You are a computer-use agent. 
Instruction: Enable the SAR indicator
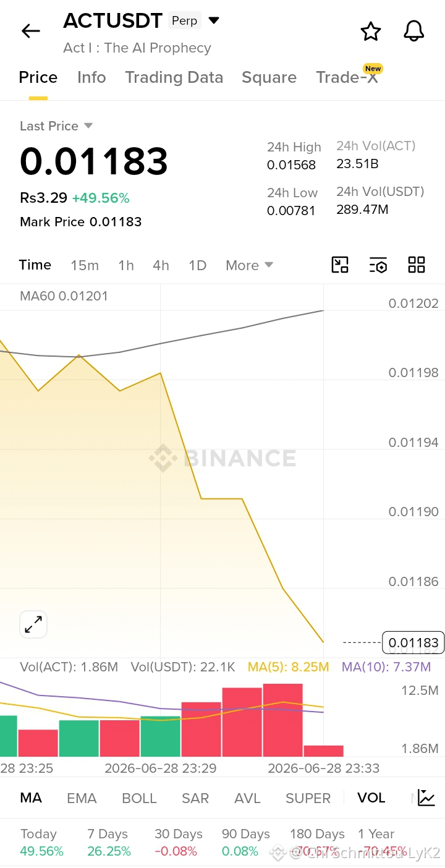tap(195, 798)
